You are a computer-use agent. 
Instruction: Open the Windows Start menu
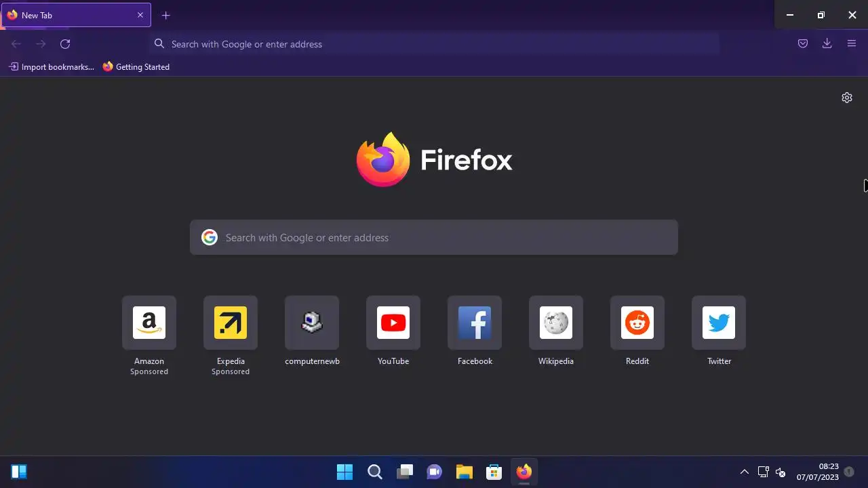(344, 472)
